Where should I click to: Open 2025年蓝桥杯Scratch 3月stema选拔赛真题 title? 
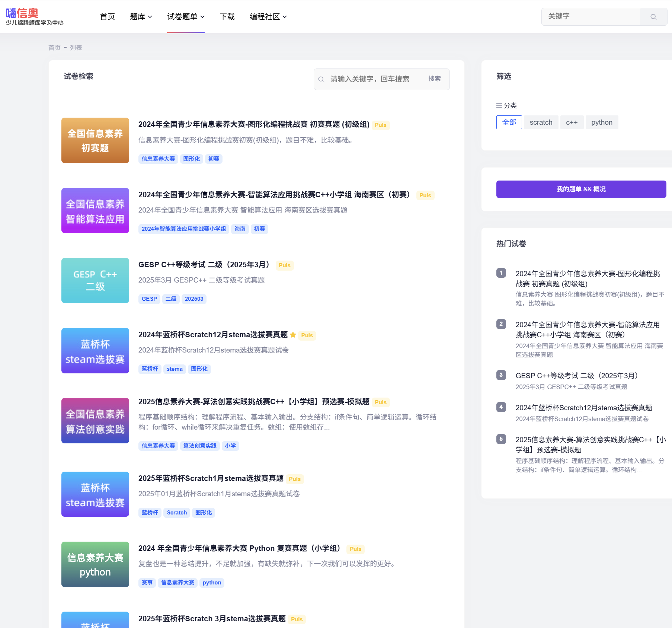[x=212, y=619]
